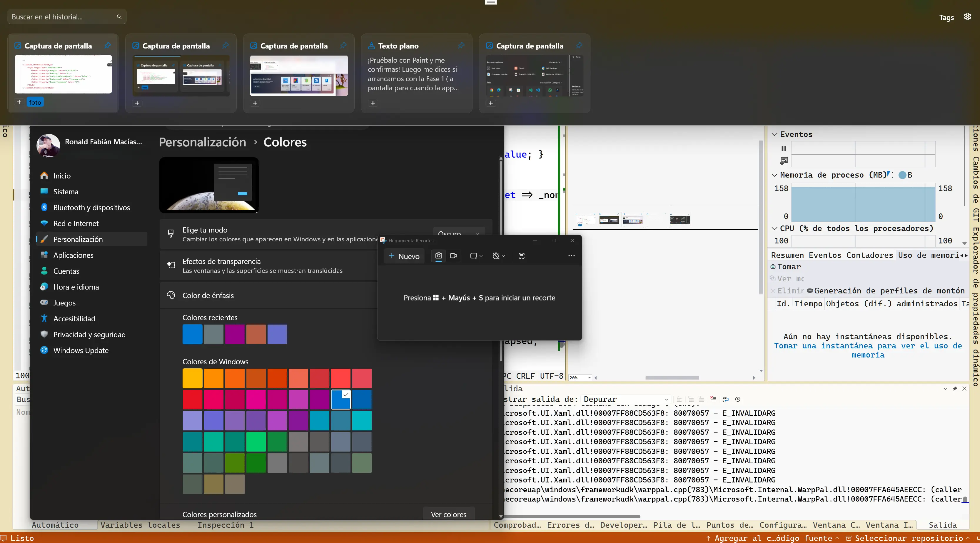Viewport: 980px width, 543px height.
Task: Click Ver colores custom colors button
Action: [448, 514]
